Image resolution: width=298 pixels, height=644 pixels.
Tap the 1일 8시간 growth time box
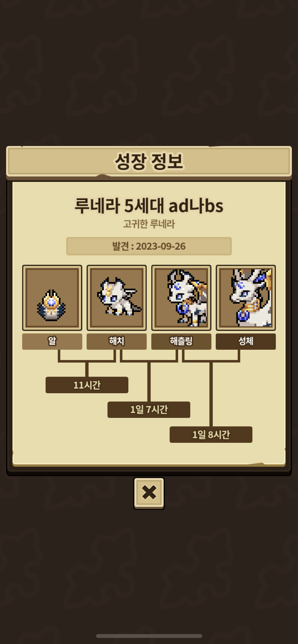pos(211,434)
